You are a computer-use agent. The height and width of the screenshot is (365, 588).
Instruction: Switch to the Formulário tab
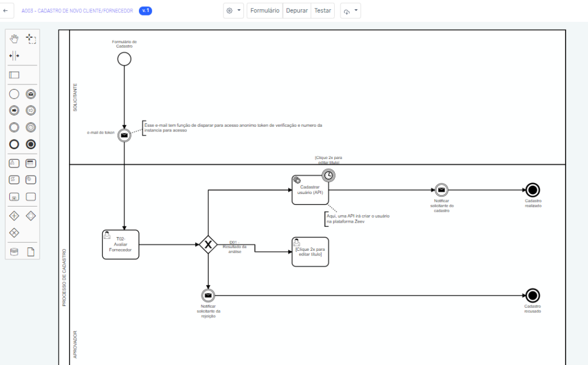tap(264, 10)
